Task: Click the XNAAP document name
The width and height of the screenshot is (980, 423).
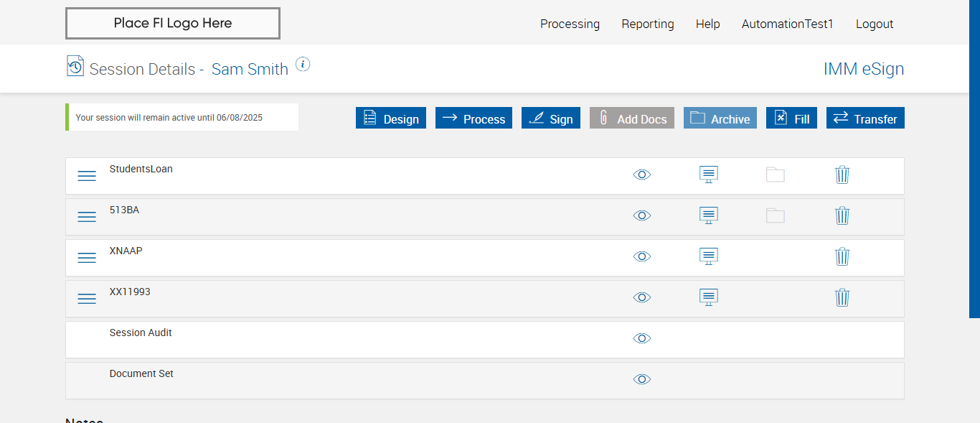Action: 126,251
